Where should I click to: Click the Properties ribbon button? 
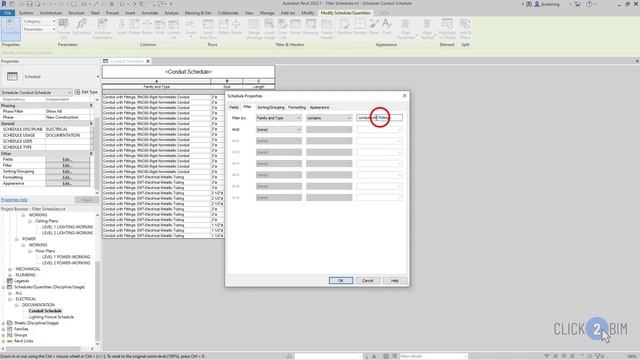[x=11, y=28]
